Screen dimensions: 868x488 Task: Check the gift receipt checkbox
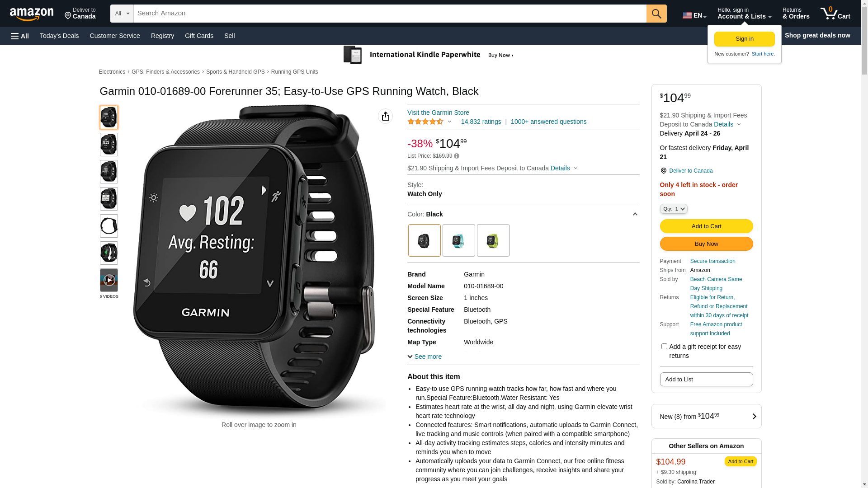(x=664, y=347)
